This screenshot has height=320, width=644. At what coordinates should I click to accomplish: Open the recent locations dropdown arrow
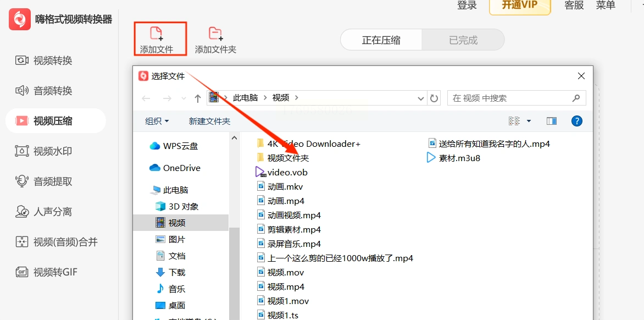184,98
